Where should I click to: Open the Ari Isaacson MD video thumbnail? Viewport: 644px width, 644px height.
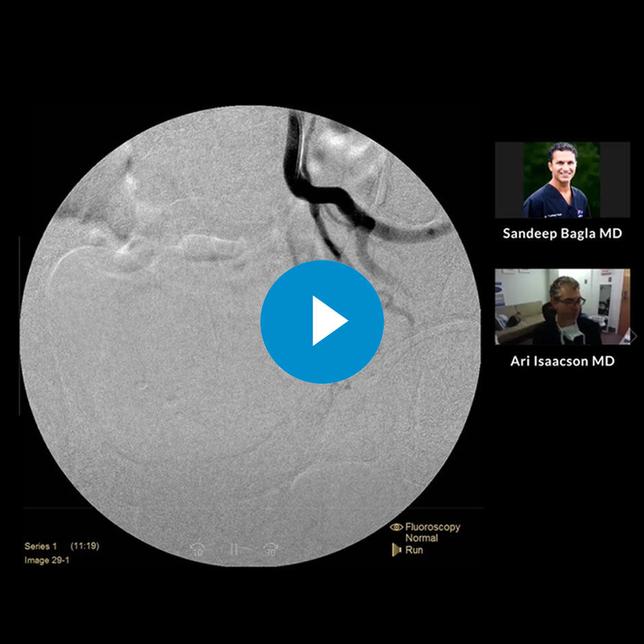562,306
